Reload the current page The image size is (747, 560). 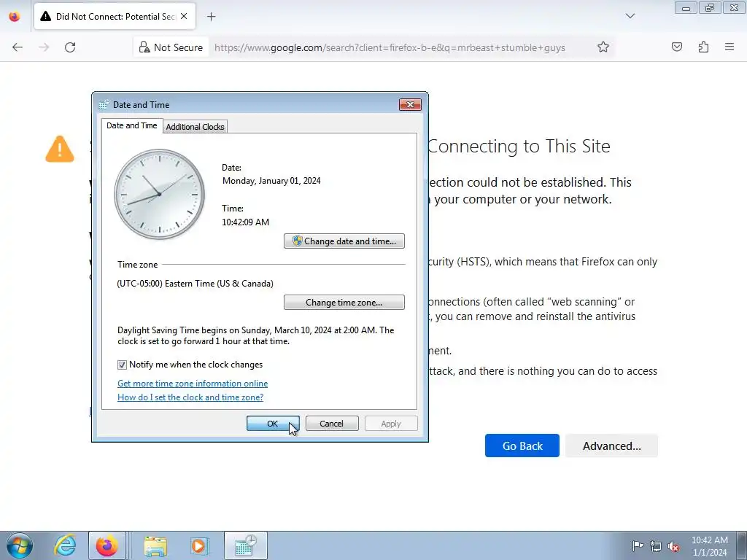(70, 47)
